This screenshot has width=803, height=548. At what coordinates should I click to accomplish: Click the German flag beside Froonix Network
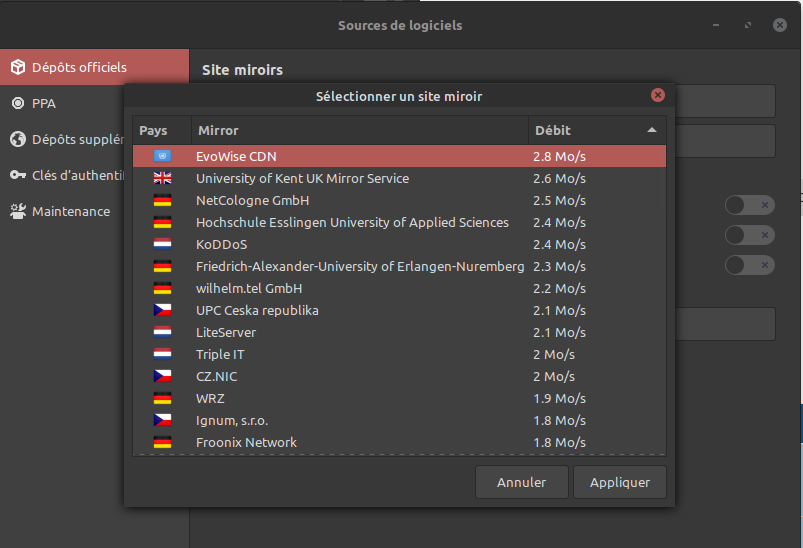tap(162, 442)
